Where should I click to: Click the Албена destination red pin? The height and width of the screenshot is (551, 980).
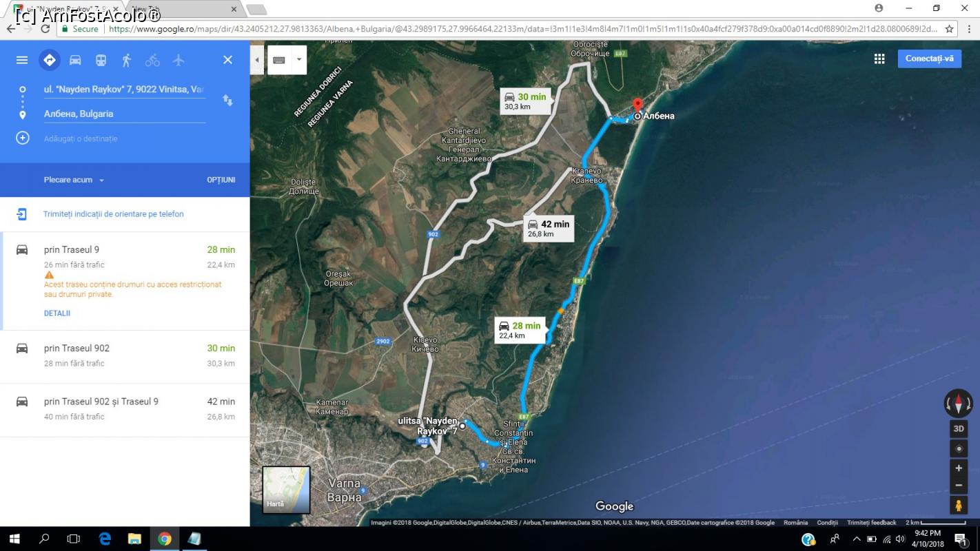point(637,105)
